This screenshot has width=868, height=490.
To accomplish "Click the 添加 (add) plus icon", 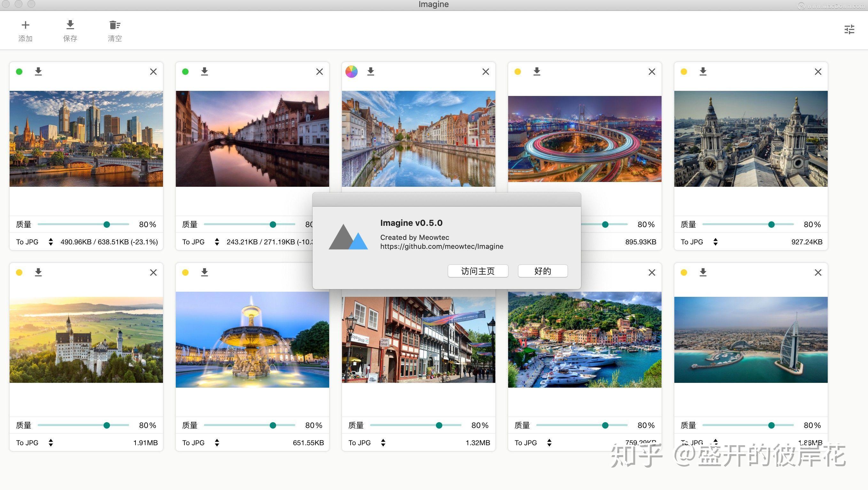I will pos(25,25).
